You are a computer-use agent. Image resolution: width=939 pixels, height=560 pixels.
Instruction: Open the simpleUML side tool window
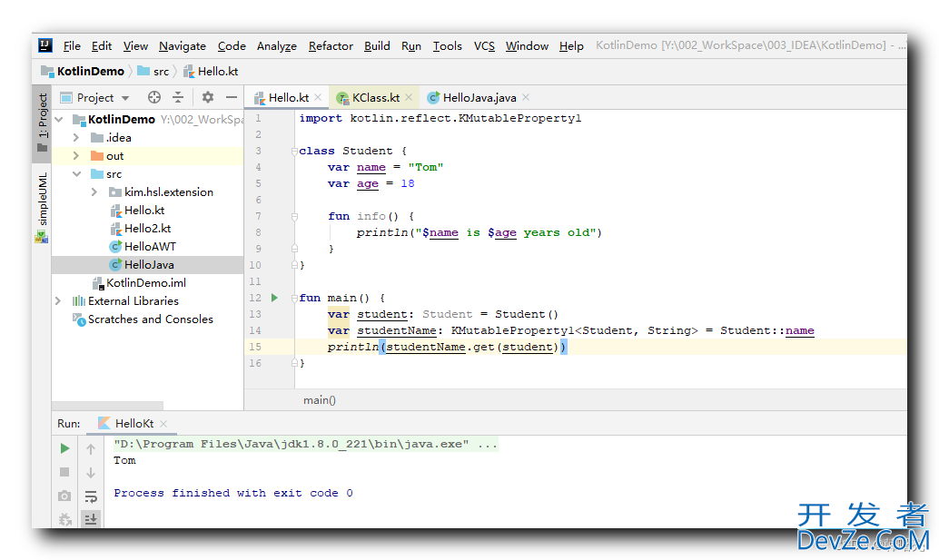[42, 207]
